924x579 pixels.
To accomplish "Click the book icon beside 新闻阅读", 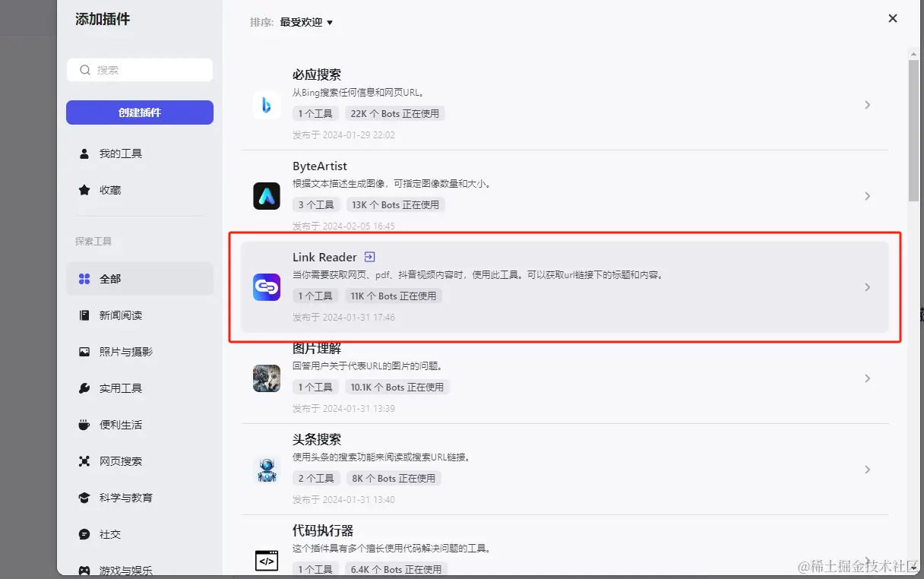I will (84, 315).
